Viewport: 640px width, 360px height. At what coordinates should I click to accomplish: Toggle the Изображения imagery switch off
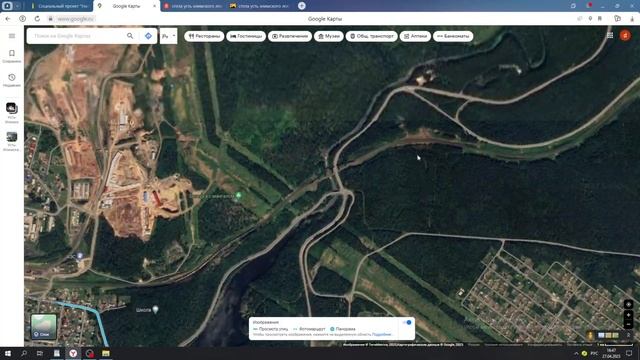coord(407,322)
